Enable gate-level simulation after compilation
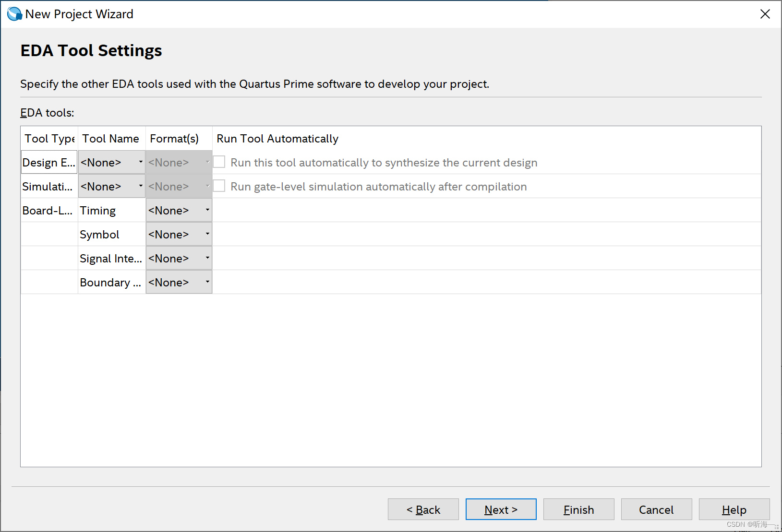The width and height of the screenshot is (782, 532). coord(219,186)
